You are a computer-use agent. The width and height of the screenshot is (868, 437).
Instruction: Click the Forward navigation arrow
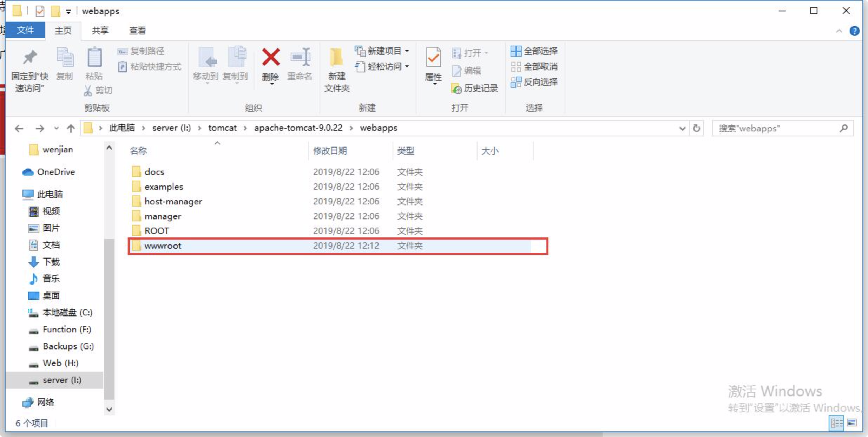[40, 129]
